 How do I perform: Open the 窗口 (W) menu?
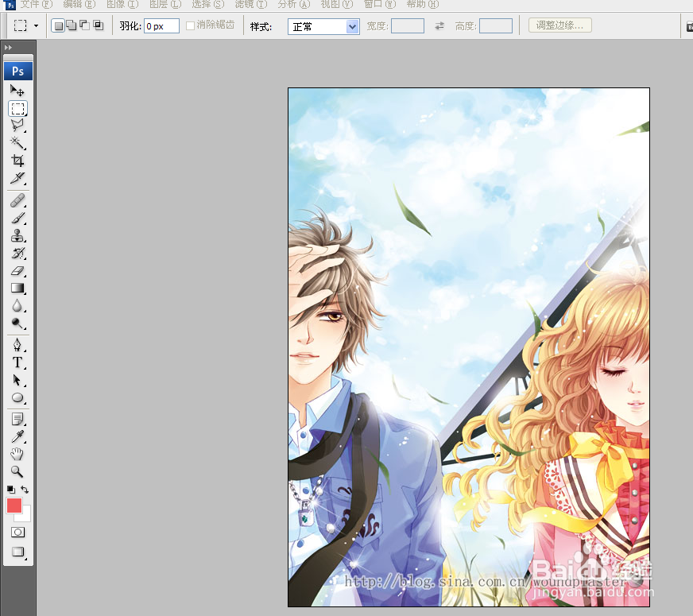pos(380,5)
